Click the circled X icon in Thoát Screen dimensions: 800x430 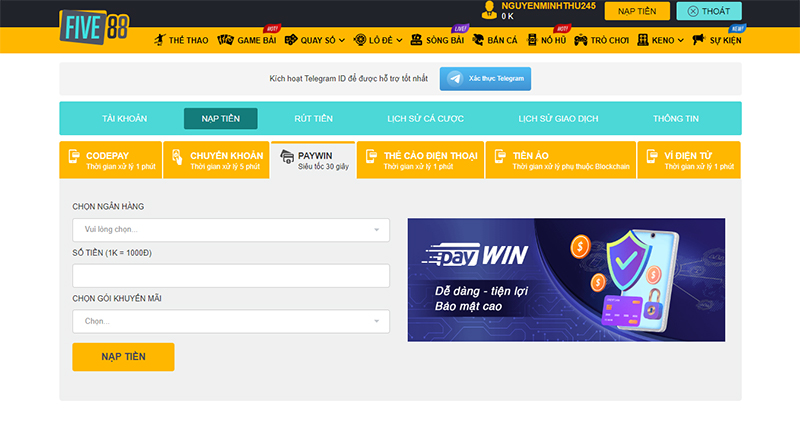[693, 11]
